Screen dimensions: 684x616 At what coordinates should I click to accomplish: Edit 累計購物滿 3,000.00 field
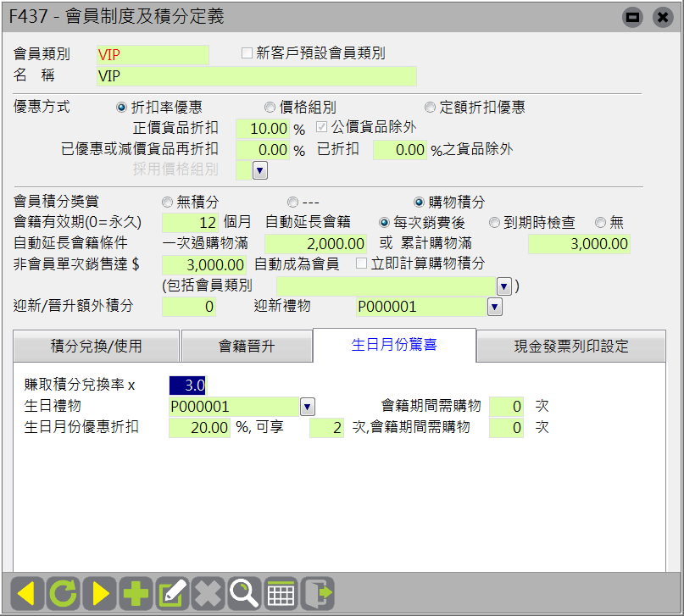click(579, 244)
